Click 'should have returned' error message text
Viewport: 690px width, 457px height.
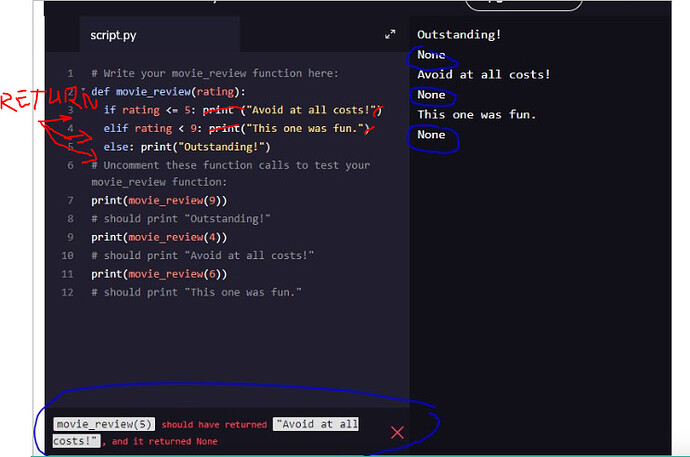click(214, 424)
